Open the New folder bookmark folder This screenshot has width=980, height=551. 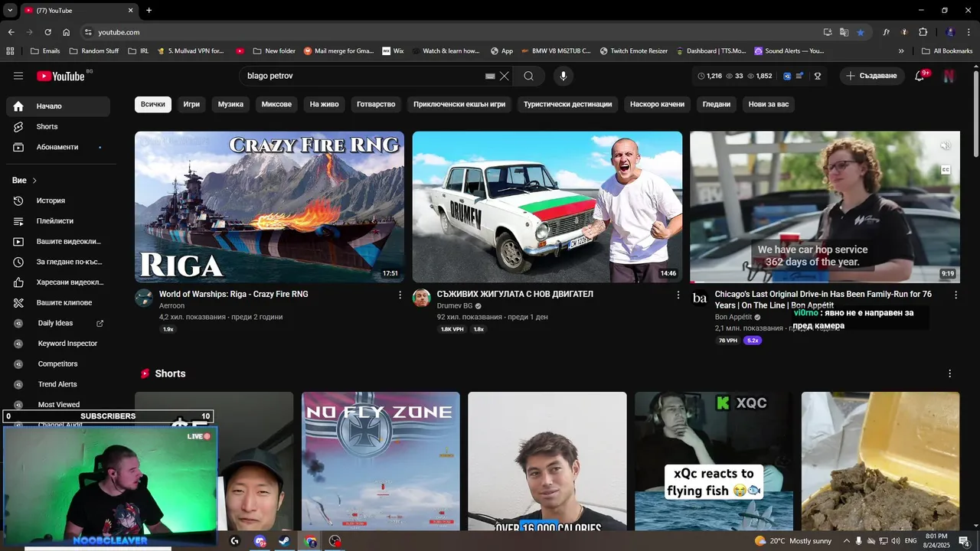click(273, 51)
